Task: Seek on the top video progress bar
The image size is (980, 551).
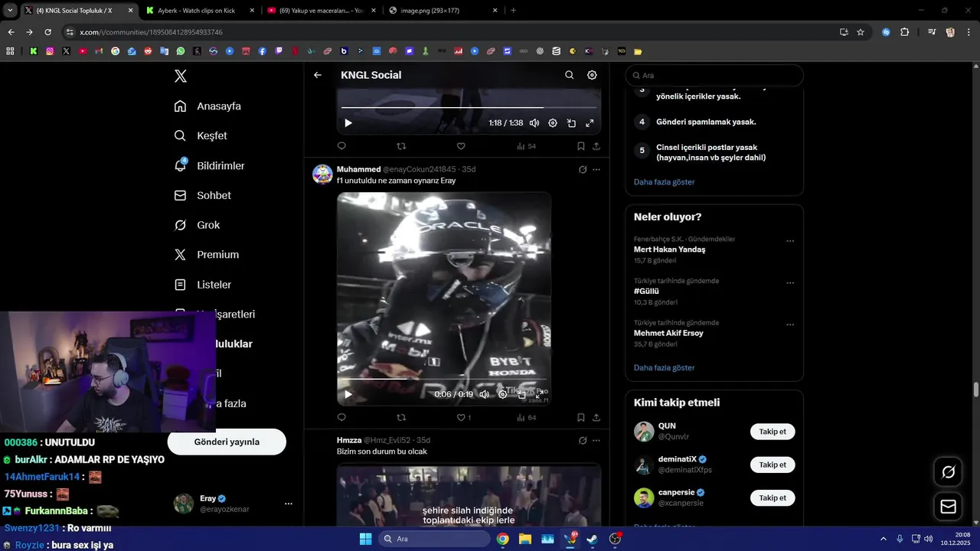Action: 469,108
